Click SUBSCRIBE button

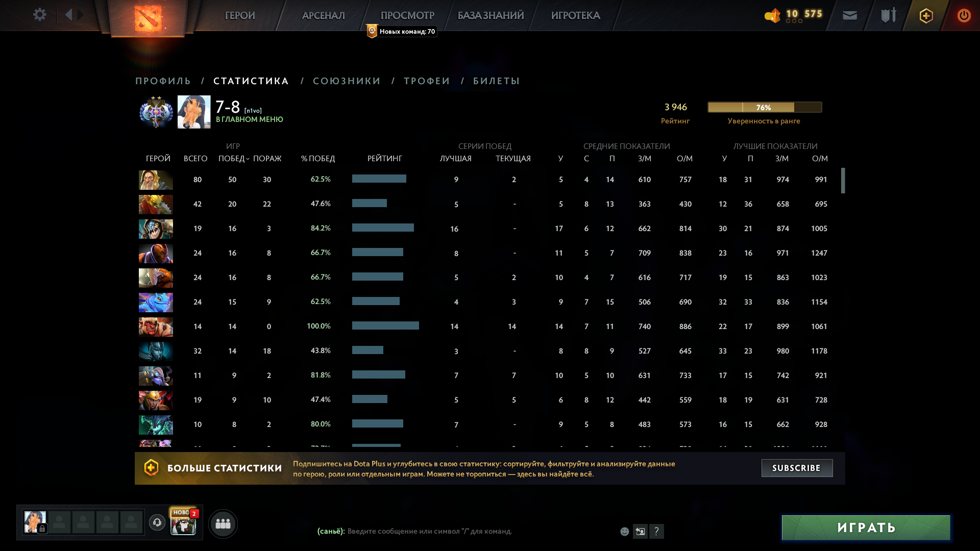(797, 468)
